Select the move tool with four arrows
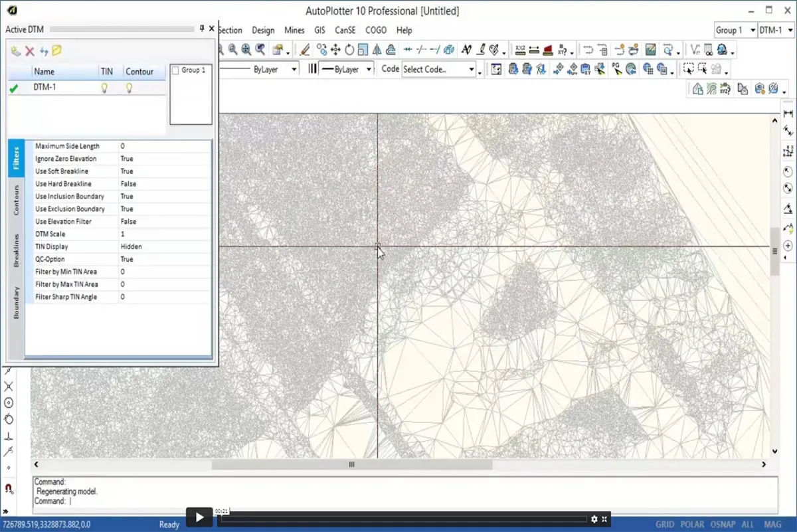Viewport: 797px width, 532px height. pos(335,50)
